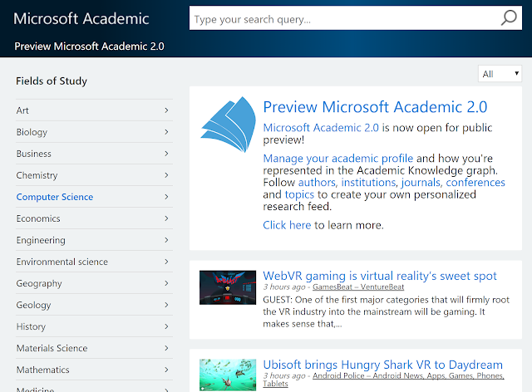Select Chemistry in Fields of Study
The width and height of the screenshot is (532, 392).
tap(37, 176)
